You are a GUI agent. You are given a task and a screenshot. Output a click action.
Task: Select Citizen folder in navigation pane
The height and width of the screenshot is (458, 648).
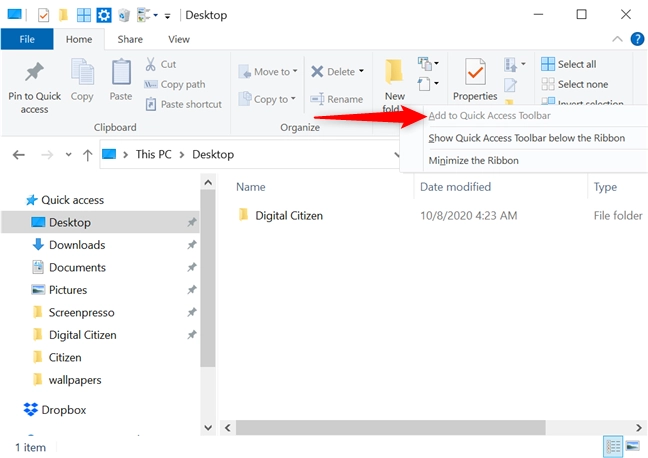click(65, 358)
